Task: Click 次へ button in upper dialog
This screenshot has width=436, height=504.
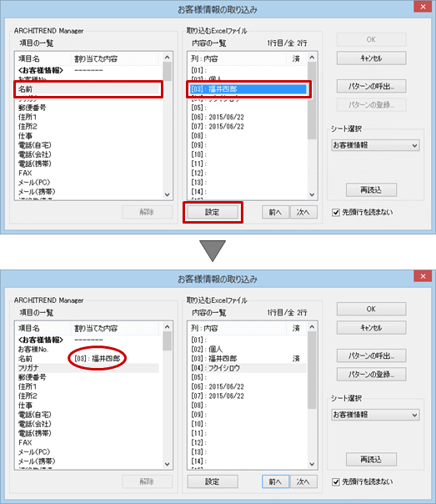Action: pyautogui.click(x=303, y=212)
